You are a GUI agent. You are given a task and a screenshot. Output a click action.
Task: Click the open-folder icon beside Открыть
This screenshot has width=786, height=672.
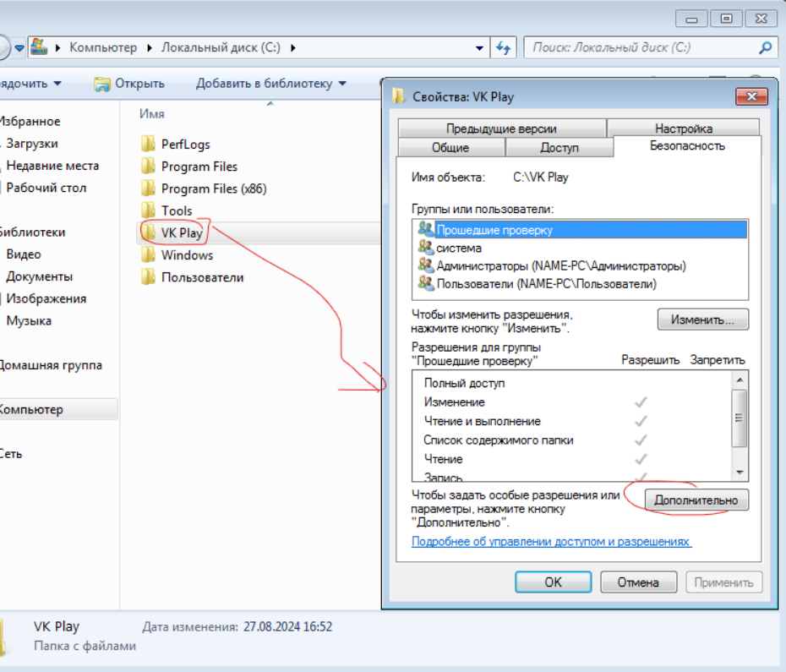click(101, 84)
